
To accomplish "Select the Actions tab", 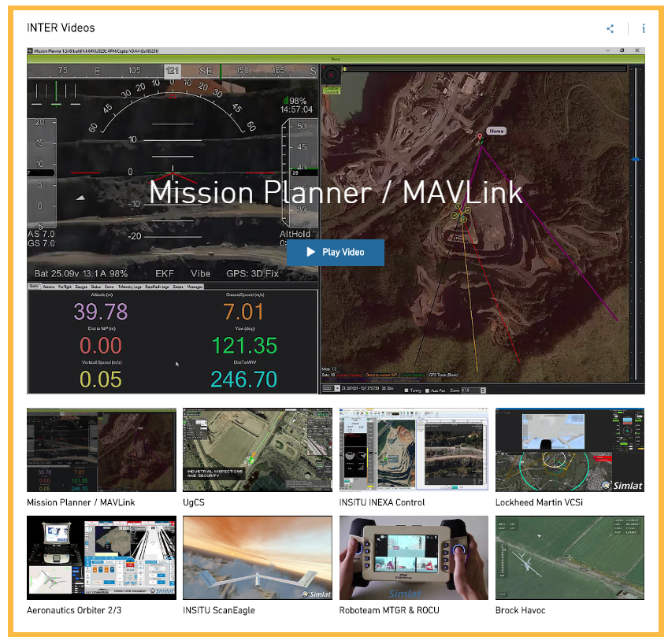I will coord(49,287).
